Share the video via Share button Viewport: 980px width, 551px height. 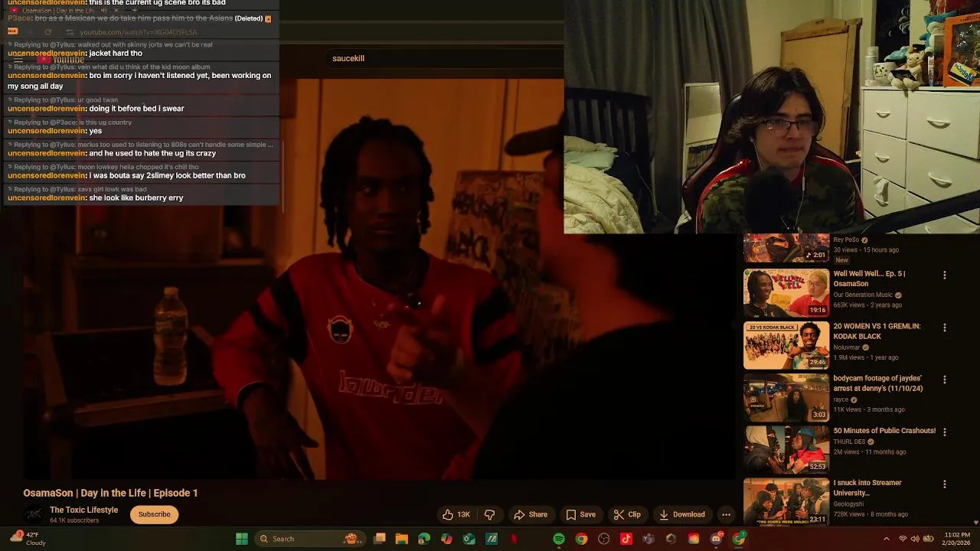531,514
